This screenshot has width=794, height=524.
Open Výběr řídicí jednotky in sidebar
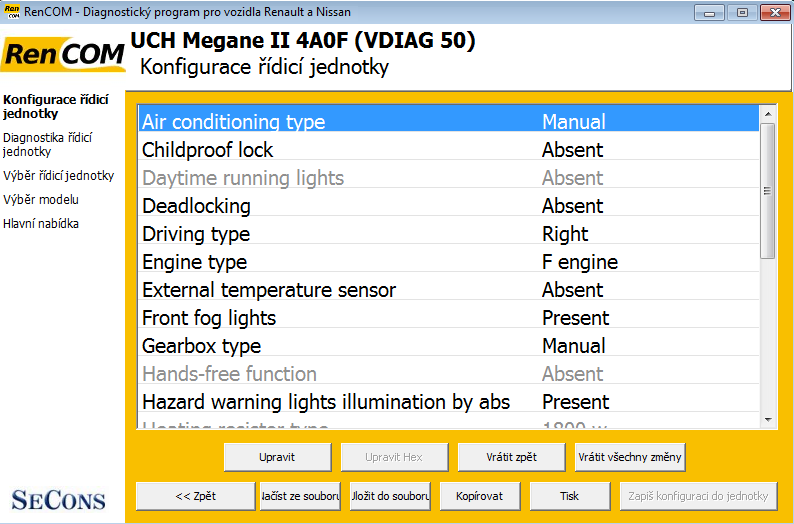click(x=58, y=176)
